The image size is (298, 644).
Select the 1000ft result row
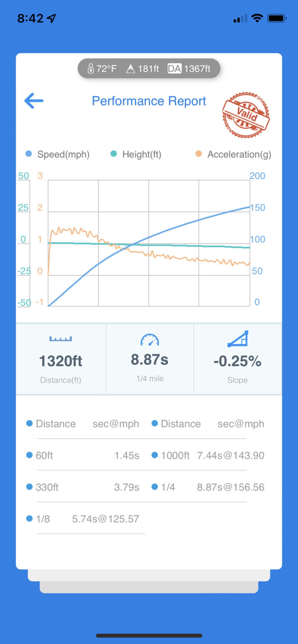(x=208, y=455)
